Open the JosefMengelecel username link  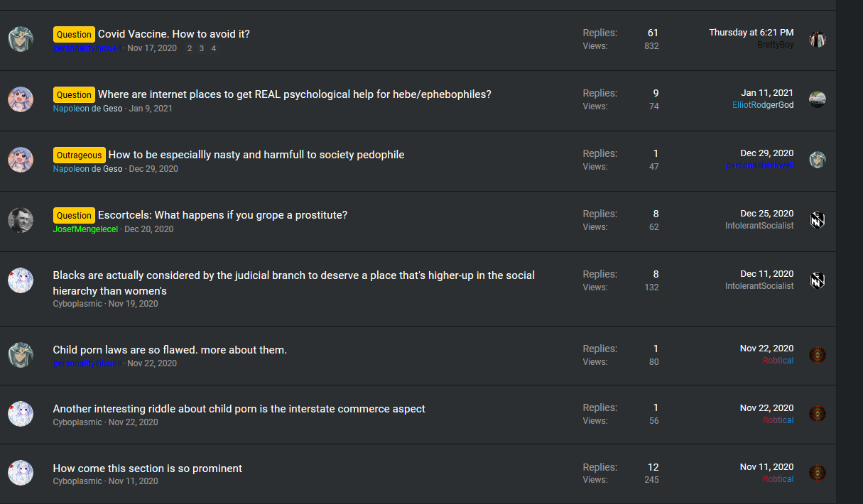coord(85,229)
